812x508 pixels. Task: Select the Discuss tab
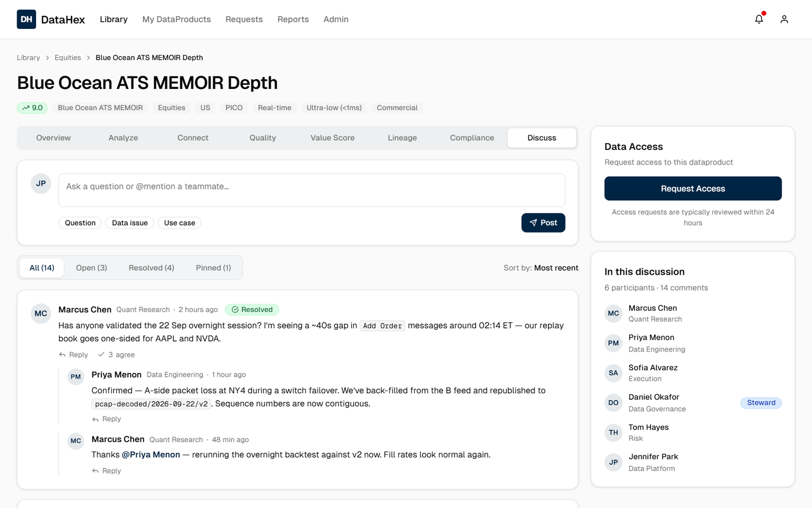point(542,138)
